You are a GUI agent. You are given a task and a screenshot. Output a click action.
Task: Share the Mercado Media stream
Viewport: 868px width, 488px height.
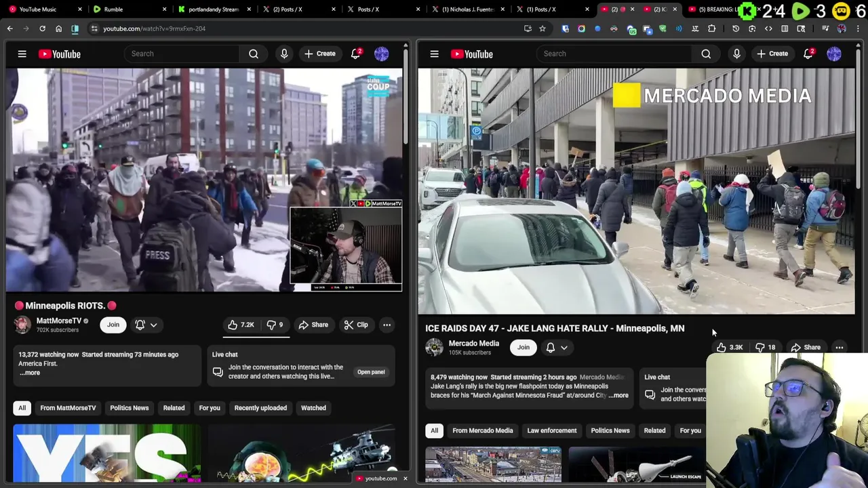806,347
